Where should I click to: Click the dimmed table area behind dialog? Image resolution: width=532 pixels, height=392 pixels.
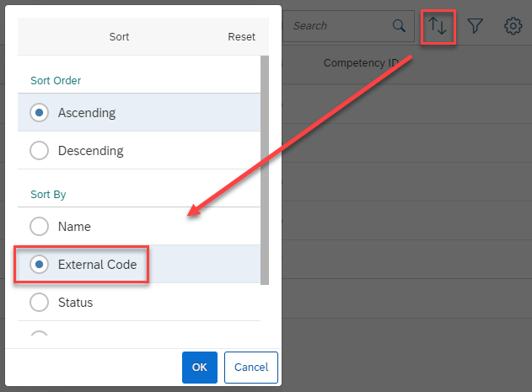[407, 221]
